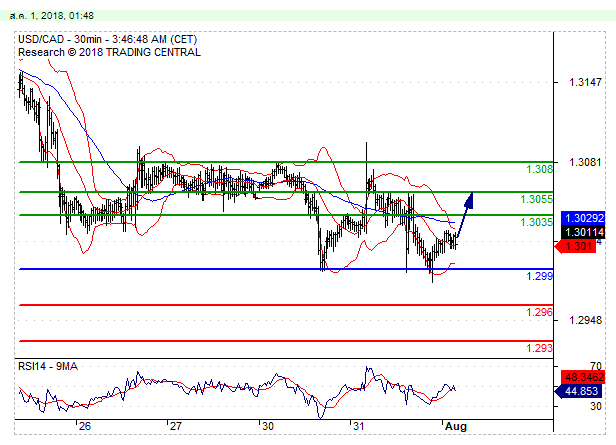Screen dimensions: 616x445
Task: Click the date label 30 on time axis
Action: (268, 426)
